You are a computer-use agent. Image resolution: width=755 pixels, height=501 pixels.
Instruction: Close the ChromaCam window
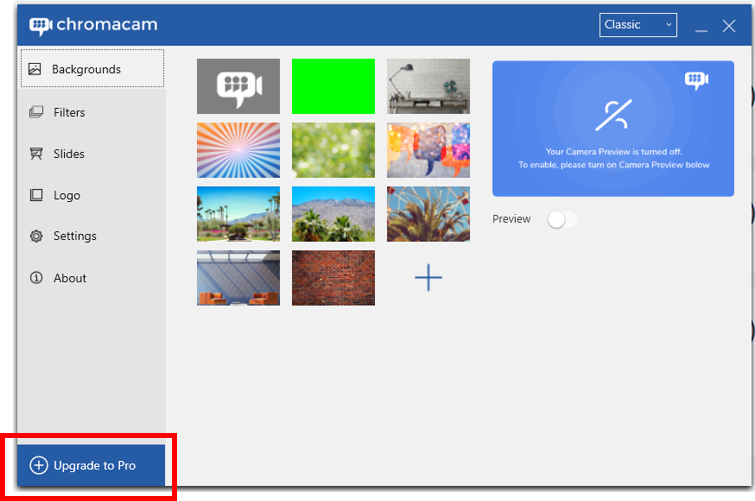coord(729,26)
